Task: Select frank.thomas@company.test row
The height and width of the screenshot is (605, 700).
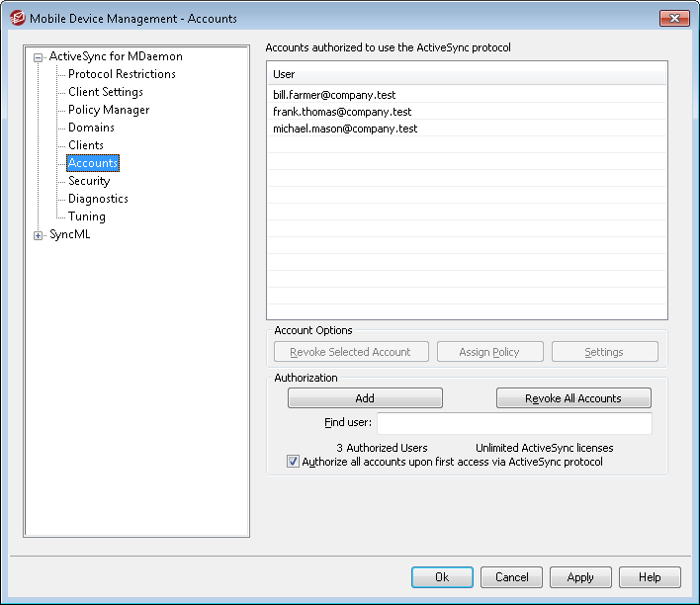Action: 467,112
